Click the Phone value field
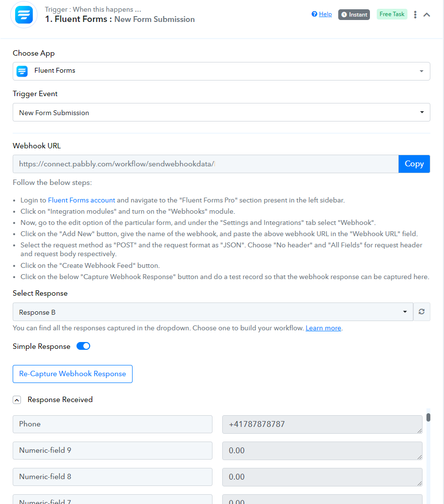This screenshot has width=444, height=504. click(322, 424)
